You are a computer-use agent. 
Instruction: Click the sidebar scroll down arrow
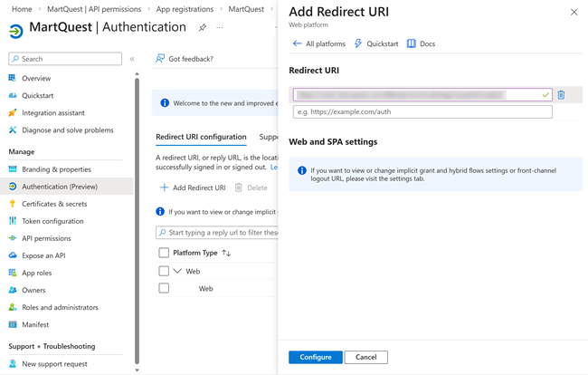(x=137, y=370)
